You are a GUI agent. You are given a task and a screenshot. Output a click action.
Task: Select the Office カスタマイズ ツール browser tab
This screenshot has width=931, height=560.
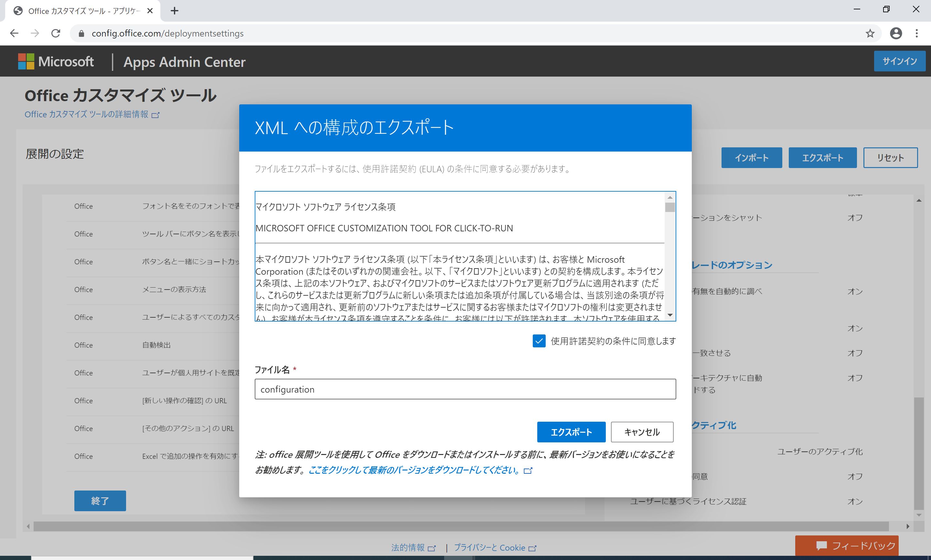click(x=83, y=11)
